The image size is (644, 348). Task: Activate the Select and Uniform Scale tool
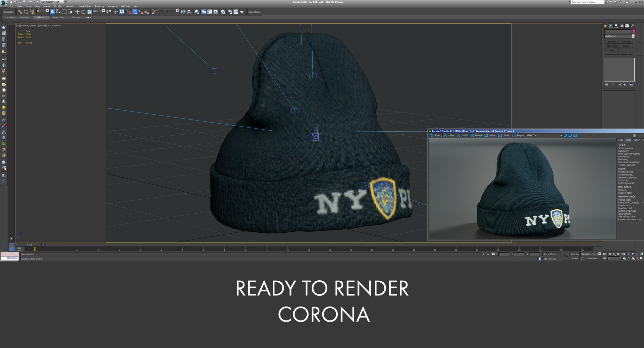[90, 12]
